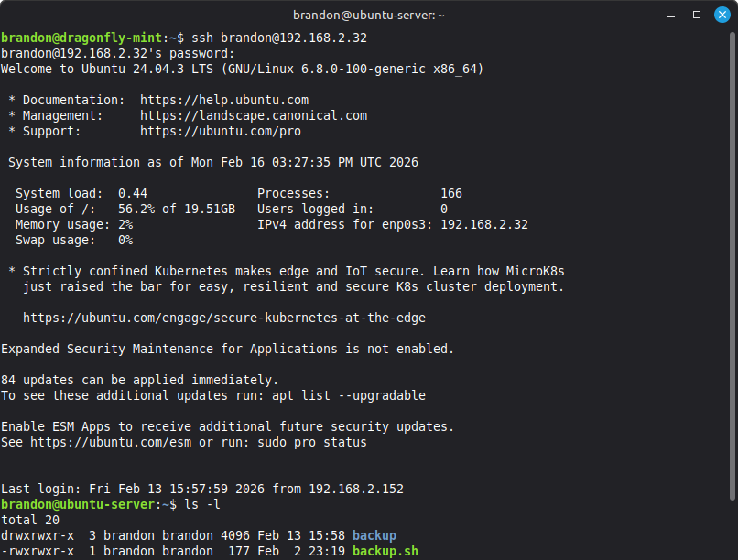Select the backup.sh file name
This screenshot has height=560, width=738.
click(x=385, y=551)
